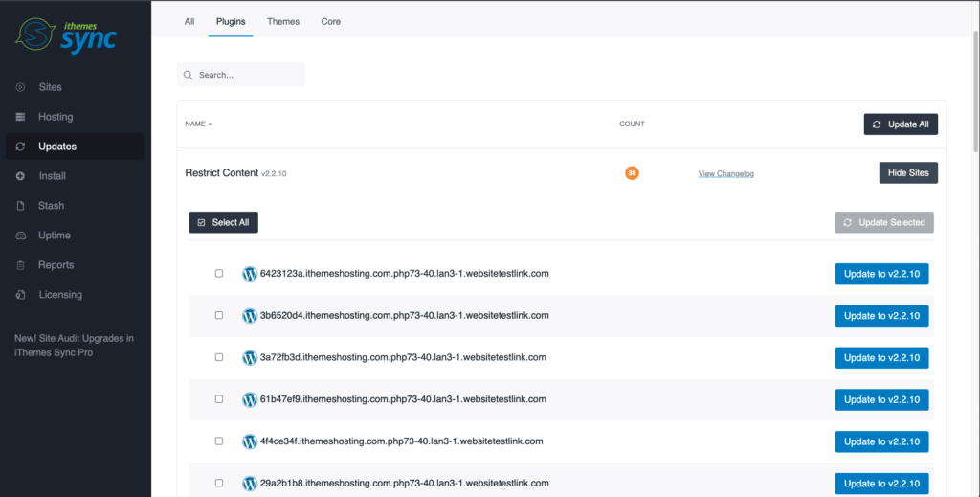980x497 pixels.
Task: Tick checkbox for 3a72fb3d site
Action: tap(219, 357)
